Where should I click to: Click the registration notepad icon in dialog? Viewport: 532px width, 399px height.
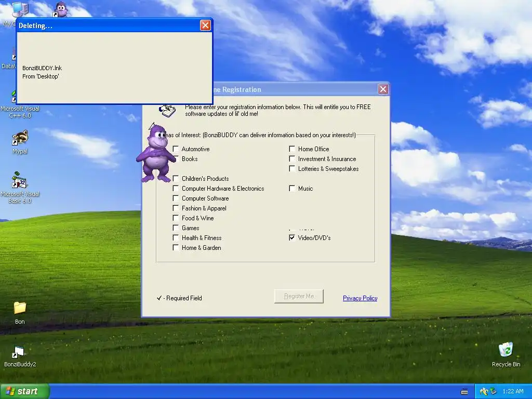167,111
